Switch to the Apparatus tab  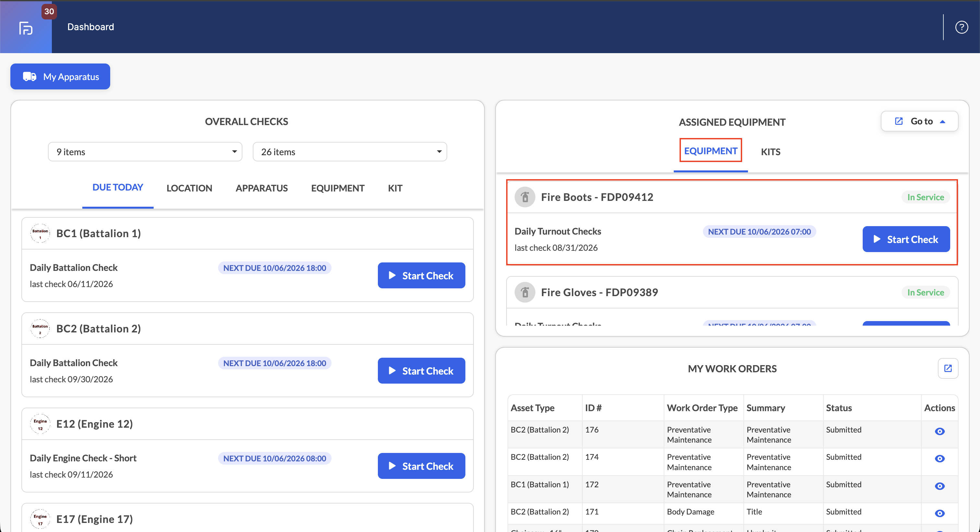click(x=261, y=188)
